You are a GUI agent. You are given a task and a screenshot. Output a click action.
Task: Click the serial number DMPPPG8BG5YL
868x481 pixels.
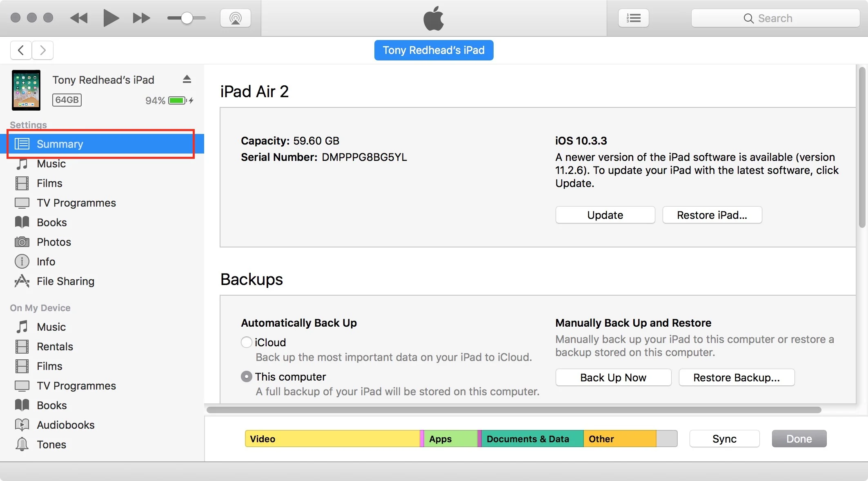coord(364,157)
